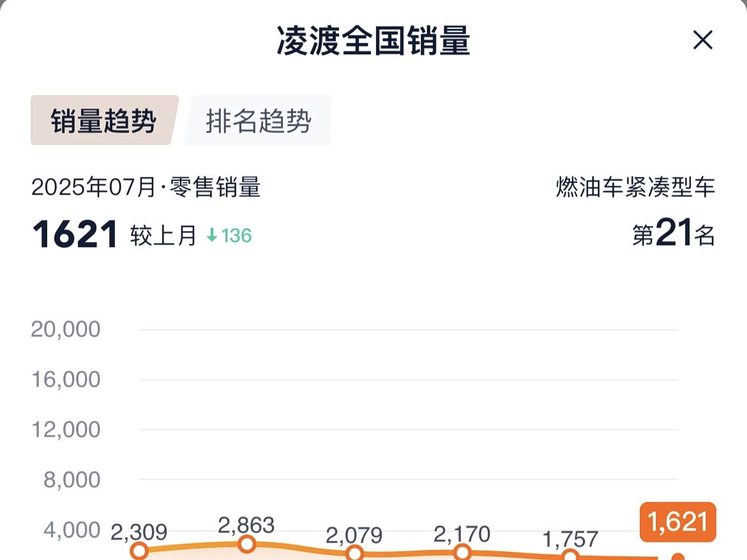The width and height of the screenshot is (747, 560).
Task: Click the 凌渡全国销量 title
Action: (x=373, y=41)
